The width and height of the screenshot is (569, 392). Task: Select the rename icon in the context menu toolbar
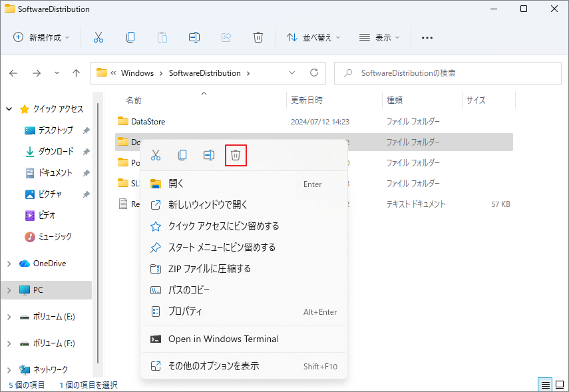(x=208, y=154)
